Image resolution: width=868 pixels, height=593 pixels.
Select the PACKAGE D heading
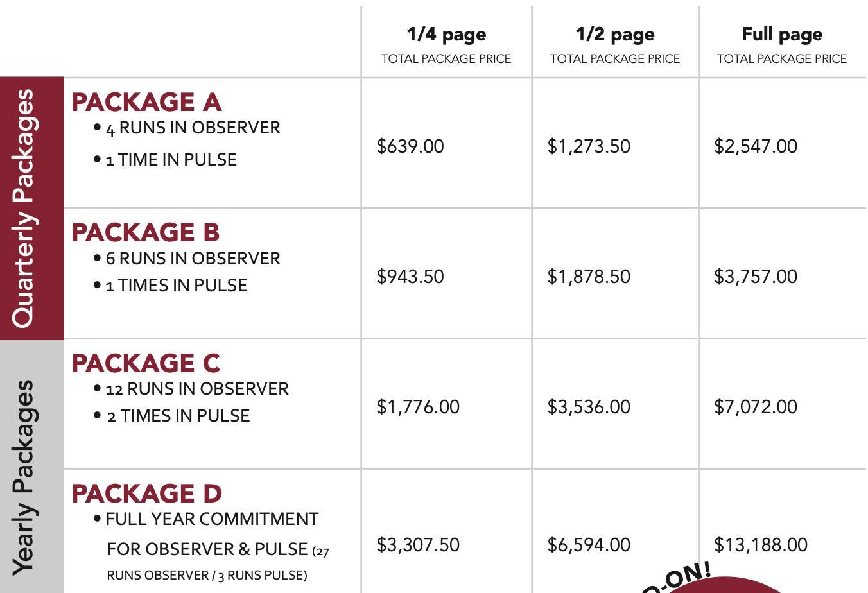pyautogui.click(x=146, y=494)
